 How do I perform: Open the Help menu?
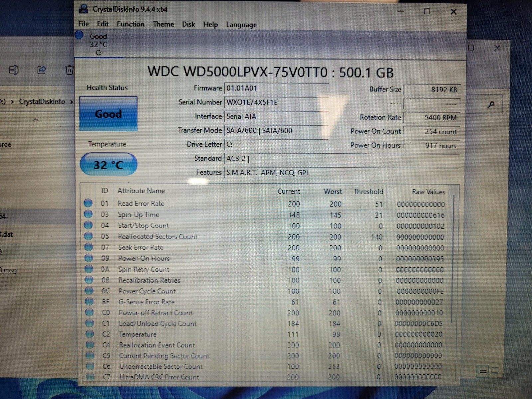click(x=210, y=25)
